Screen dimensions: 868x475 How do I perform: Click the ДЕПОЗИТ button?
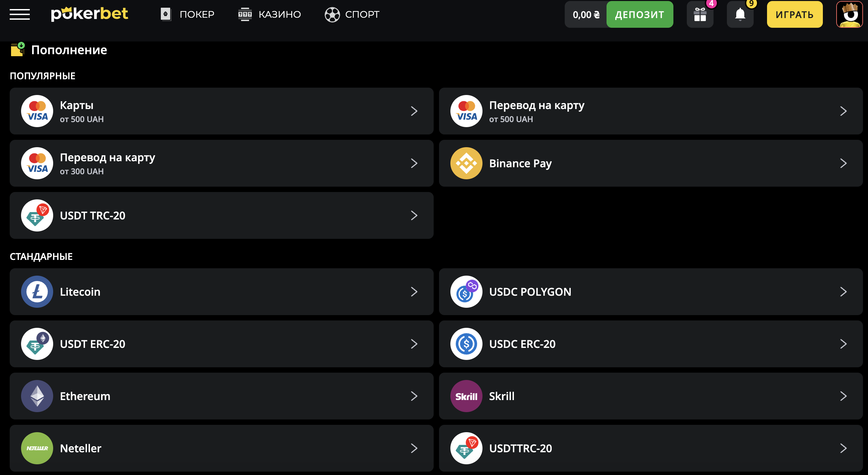[x=640, y=14]
